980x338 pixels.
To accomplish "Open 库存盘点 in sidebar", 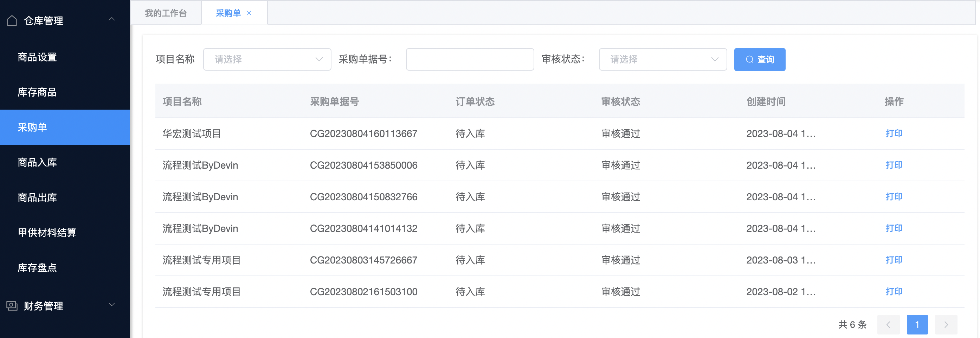I will tap(65, 268).
